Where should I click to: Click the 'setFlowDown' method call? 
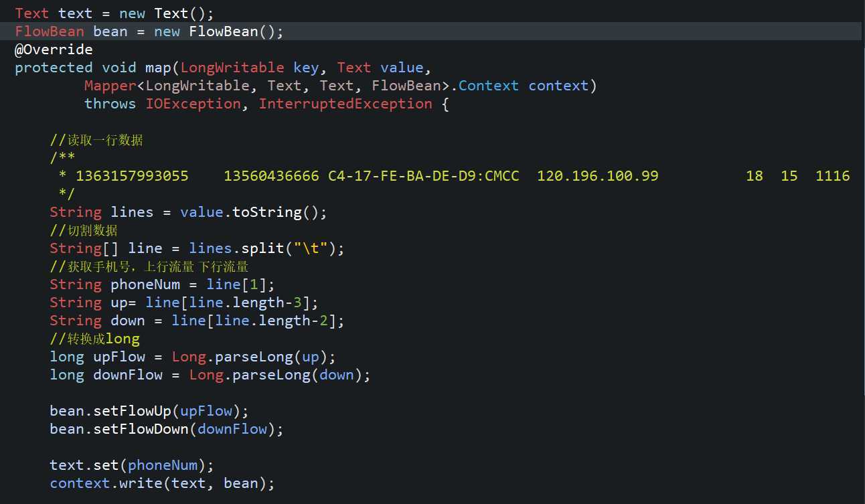coord(141,429)
